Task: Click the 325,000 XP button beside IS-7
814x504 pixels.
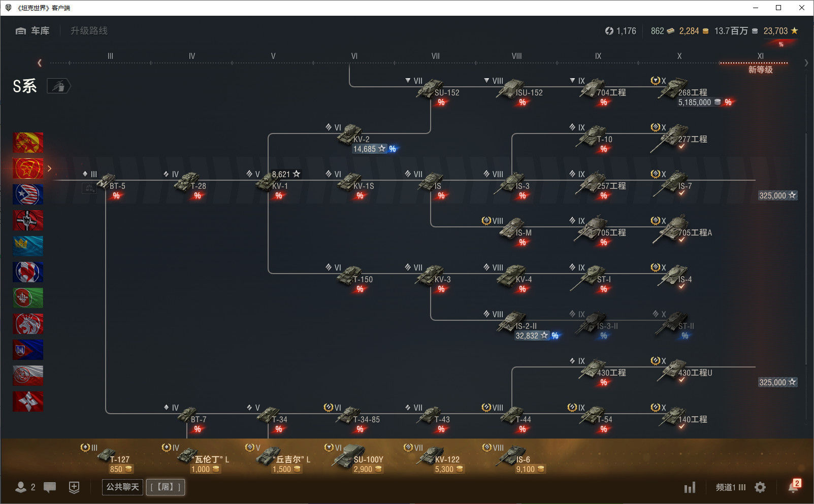Action: [777, 196]
